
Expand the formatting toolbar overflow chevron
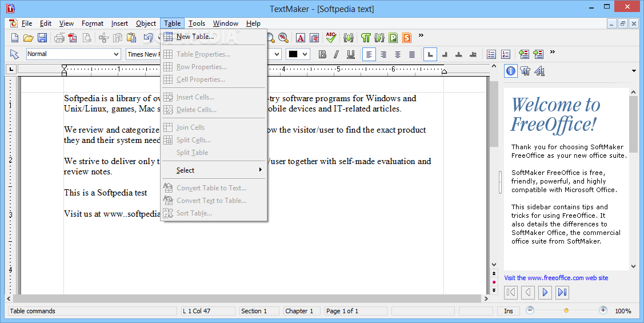pyautogui.click(x=553, y=52)
